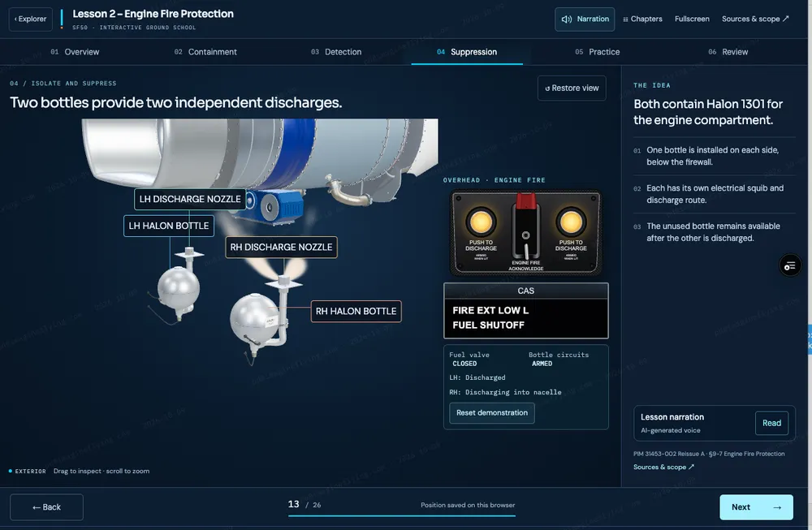
Task: Open Sources & scope link in header
Action: [x=755, y=19]
